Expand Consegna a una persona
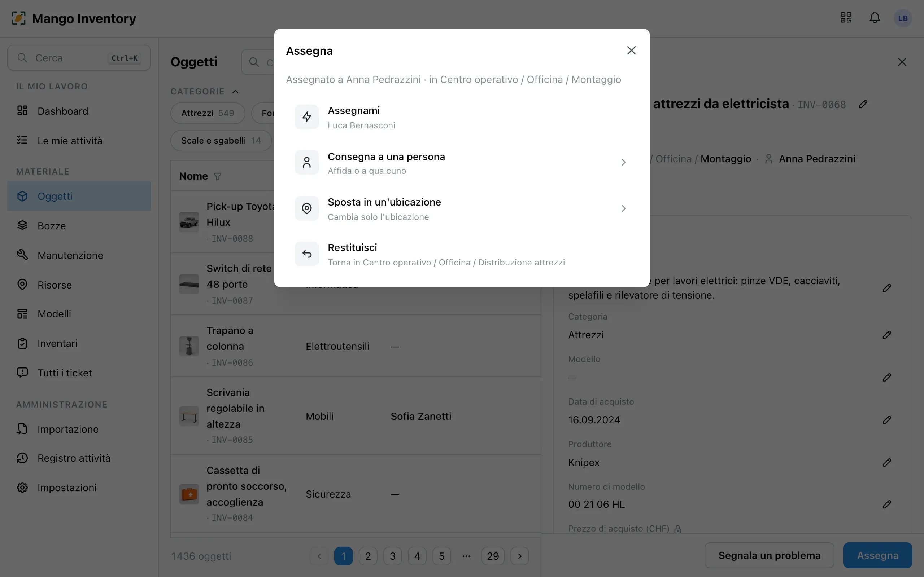The height and width of the screenshot is (577, 924). [x=462, y=163]
